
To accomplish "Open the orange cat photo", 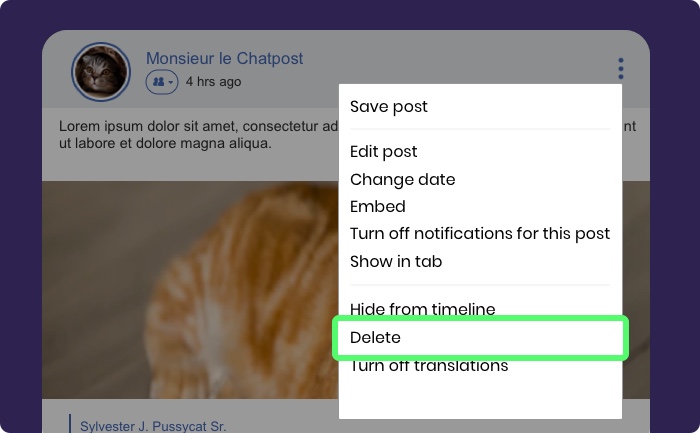I will pos(190,289).
